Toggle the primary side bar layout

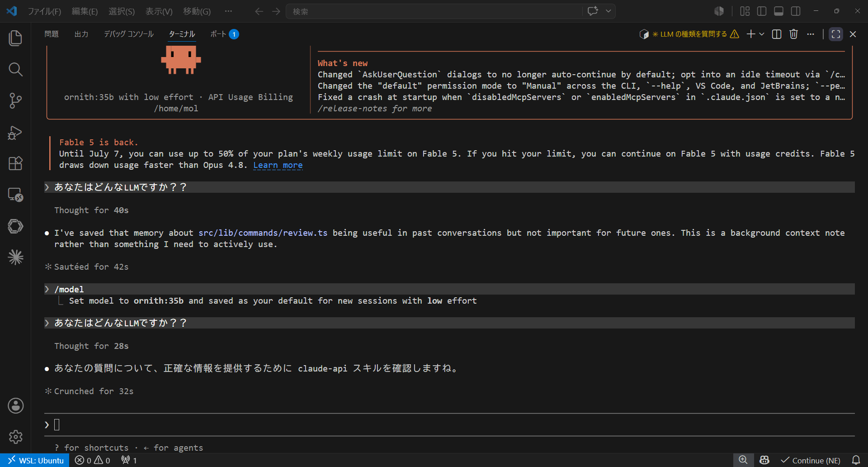pos(762,11)
